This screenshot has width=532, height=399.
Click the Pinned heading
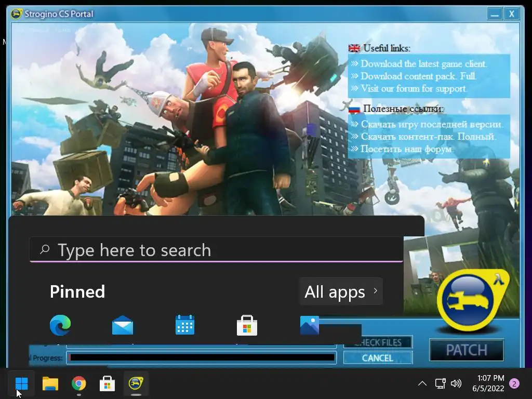[x=77, y=291]
